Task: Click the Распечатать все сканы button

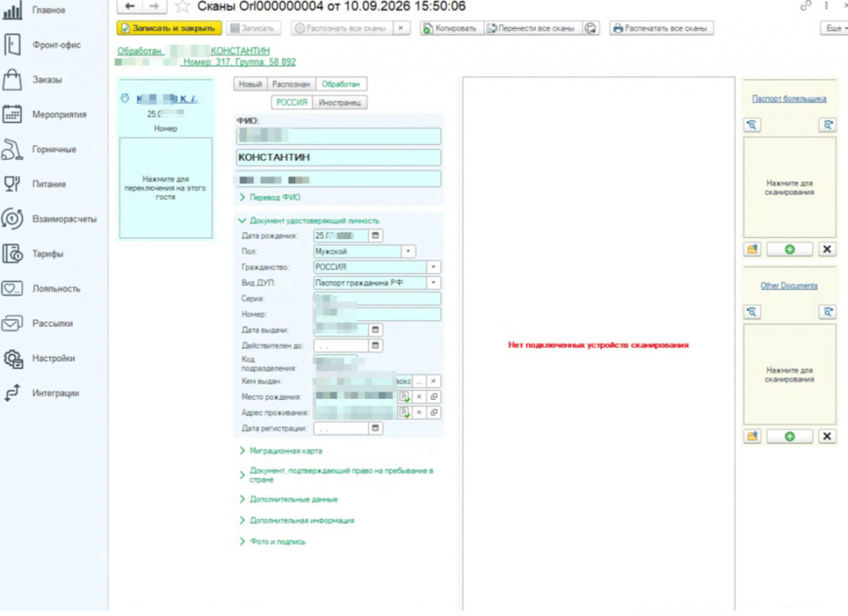Action: [662, 28]
